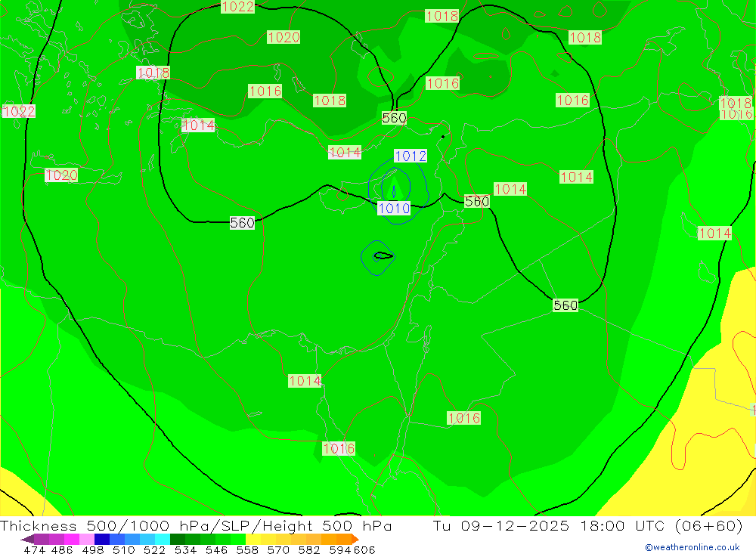Screen dimensions: 756x554
Task: Click the 486 value under the legend
Action: pos(62,549)
